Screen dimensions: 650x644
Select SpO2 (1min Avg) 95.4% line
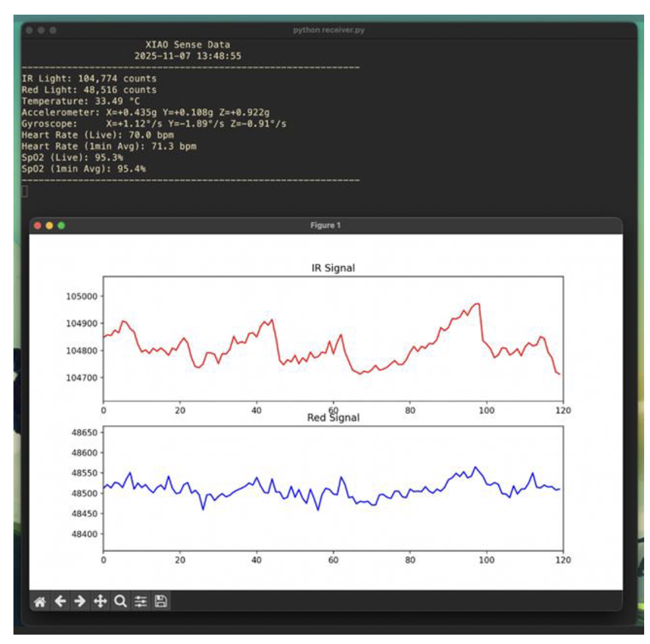coord(84,169)
